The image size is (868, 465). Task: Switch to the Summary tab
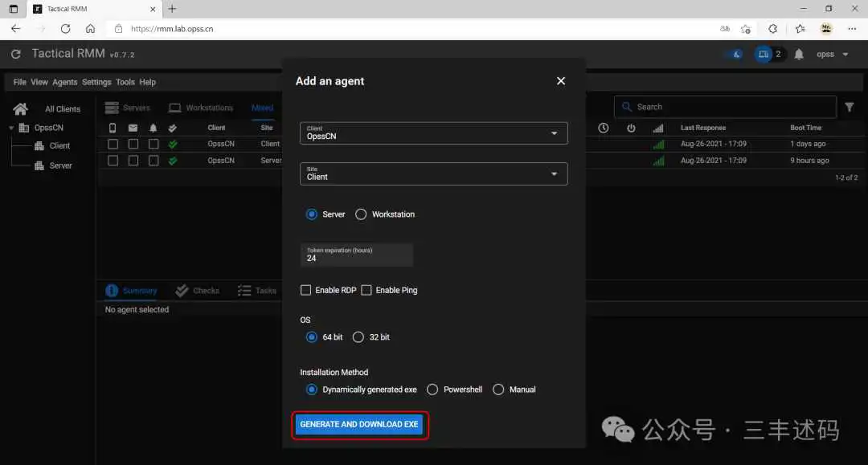point(131,290)
